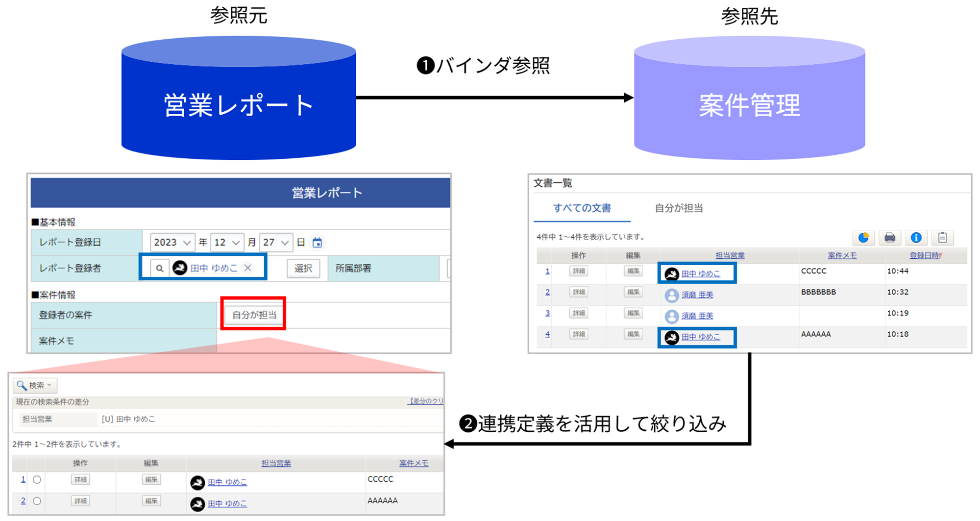
Task: Click the 田中 ゆめこ avatar in 文書一覧 row 1
Action: pyautogui.click(x=672, y=274)
